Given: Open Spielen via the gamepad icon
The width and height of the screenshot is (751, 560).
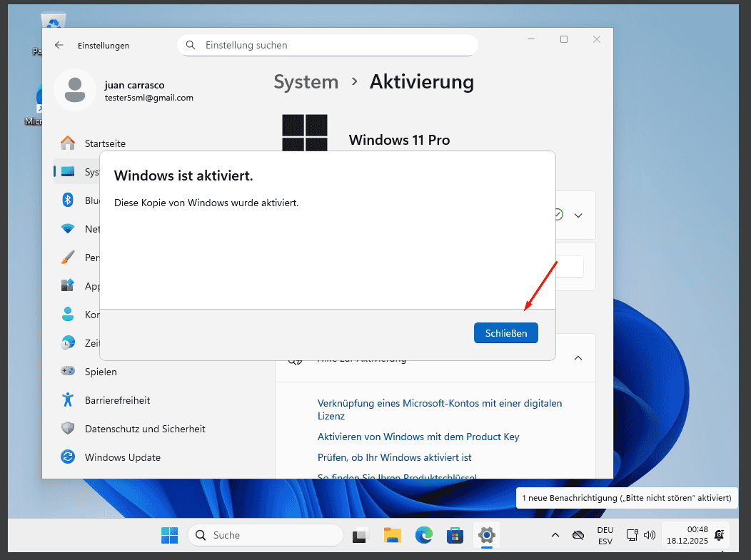Looking at the screenshot, I should (x=68, y=372).
